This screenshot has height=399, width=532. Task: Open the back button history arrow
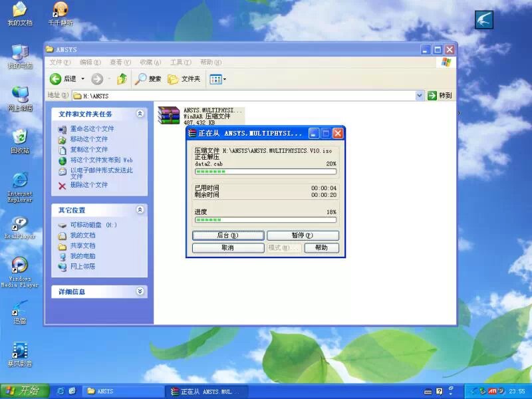tap(82, 79)
